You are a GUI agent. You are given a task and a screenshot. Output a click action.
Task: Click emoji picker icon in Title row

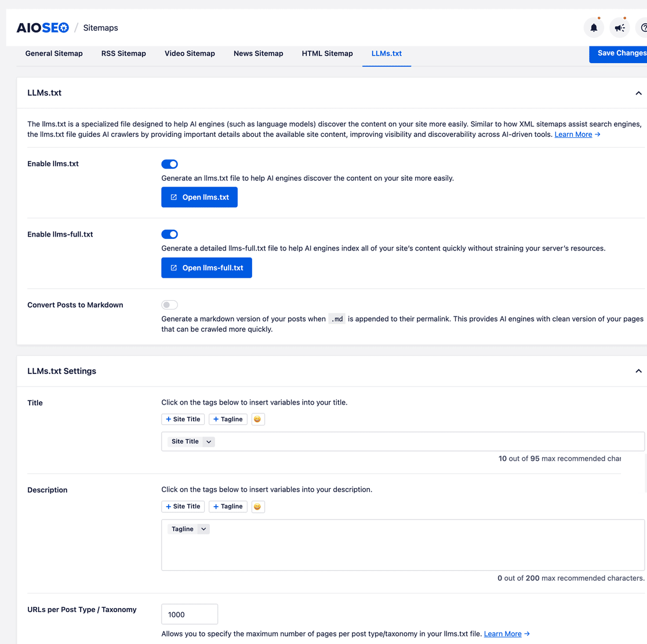pyautogui.click(x=258, y=419)
